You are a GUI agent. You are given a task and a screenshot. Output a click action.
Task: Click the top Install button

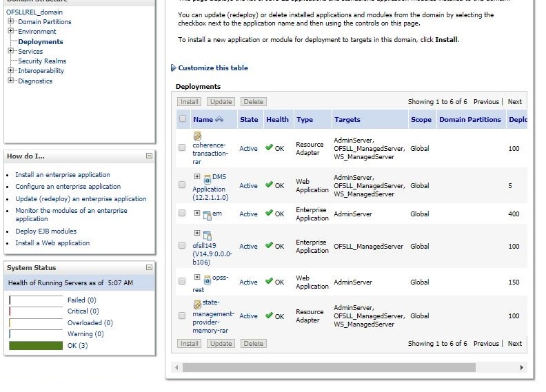tap(190, 101)
